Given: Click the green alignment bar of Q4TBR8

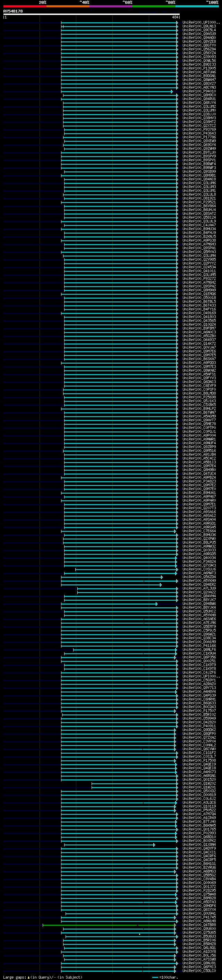Looking at the screenshot, I should 109,925.
